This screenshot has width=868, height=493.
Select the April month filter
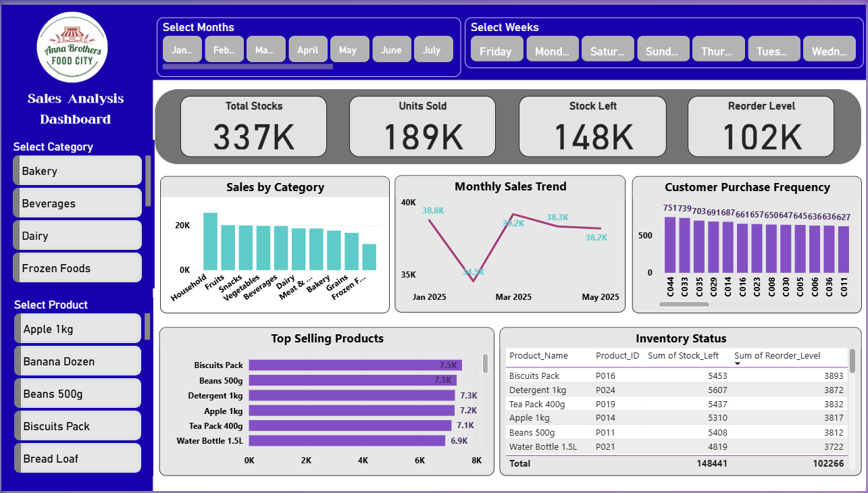click(x=307, y=49)
